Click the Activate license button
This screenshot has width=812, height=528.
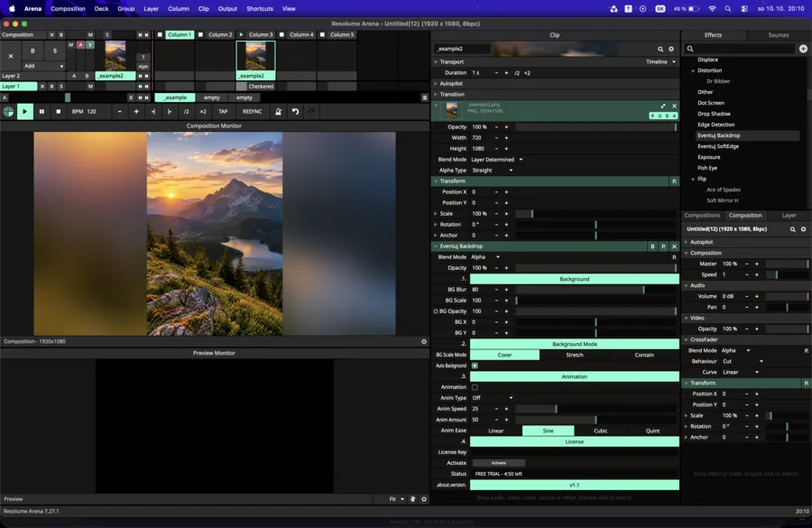[x=499, y=463]
